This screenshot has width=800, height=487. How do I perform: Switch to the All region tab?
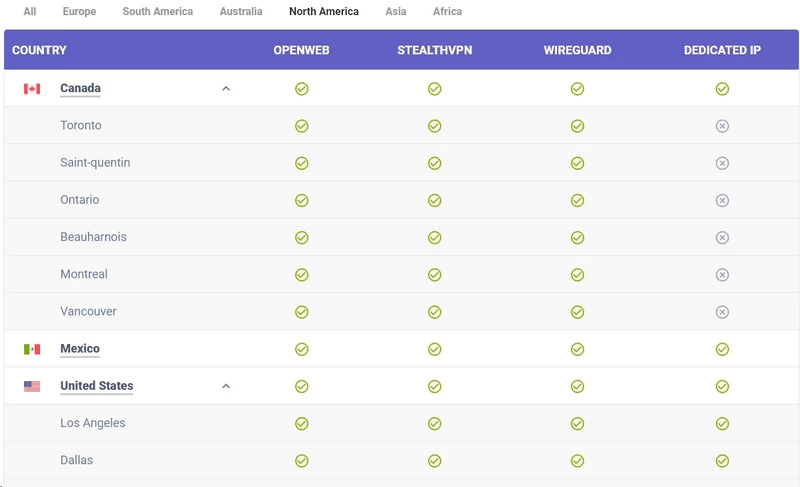pyautogui.click(x=30, y=11)
